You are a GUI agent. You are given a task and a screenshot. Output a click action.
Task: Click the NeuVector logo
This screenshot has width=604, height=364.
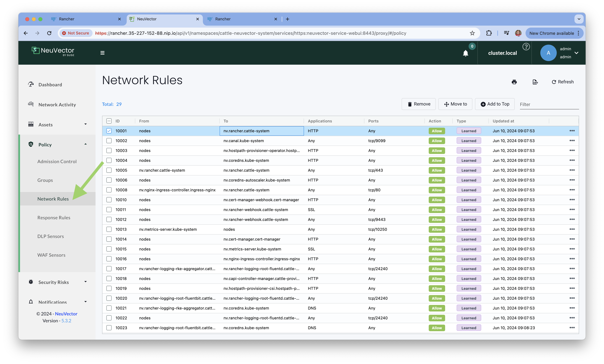pyautogui.click(x=53, y=52)
